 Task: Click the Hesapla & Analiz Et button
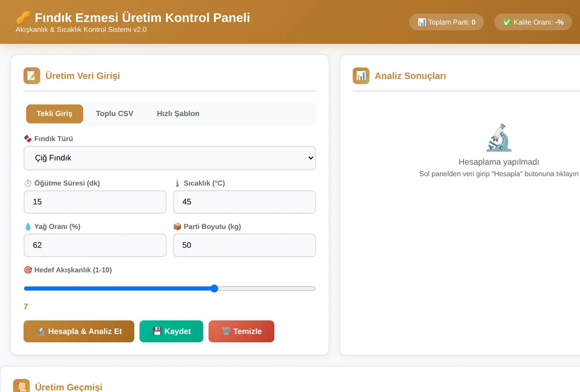pyautogui.click(x=79, y=332)
